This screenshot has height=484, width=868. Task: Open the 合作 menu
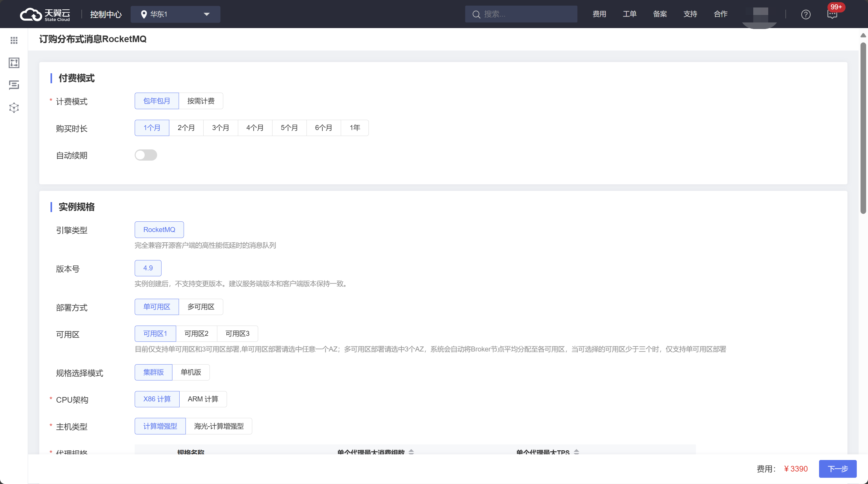pos(721,14)
